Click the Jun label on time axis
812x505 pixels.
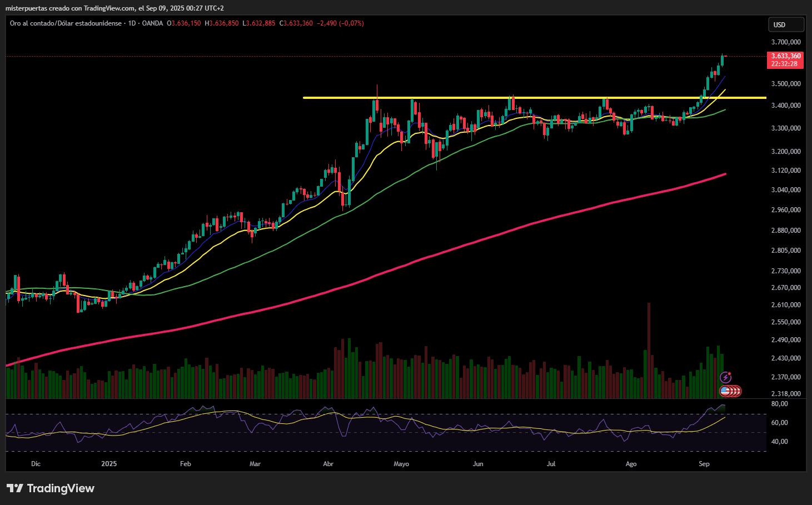coord(478,464)
